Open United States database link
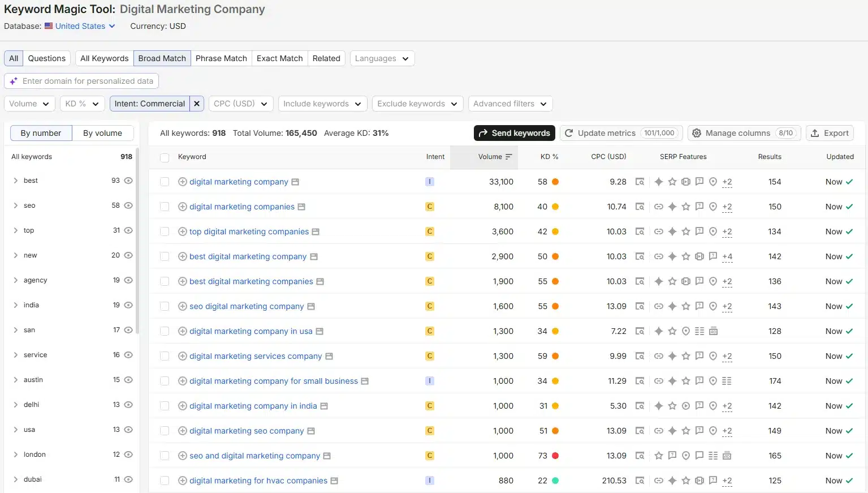This screenshot has height=493, width=868. click(x=80, y=26)
